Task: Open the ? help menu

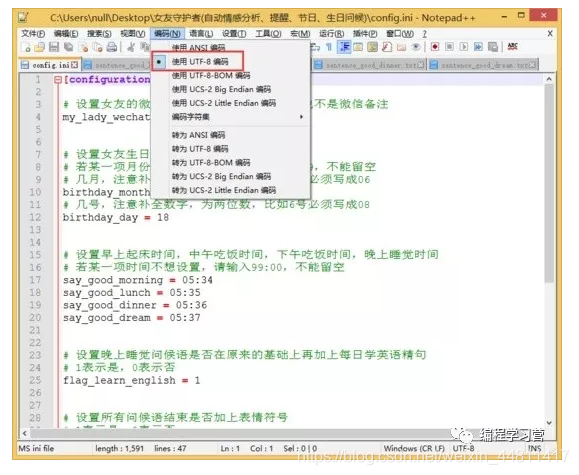Action: (x=425, y=34)
